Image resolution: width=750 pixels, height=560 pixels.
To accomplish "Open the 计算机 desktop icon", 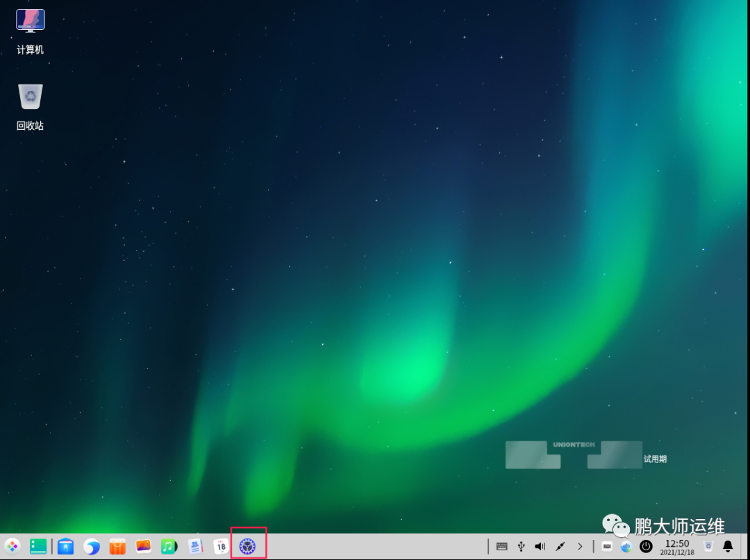I will click(x=30, y=32).
